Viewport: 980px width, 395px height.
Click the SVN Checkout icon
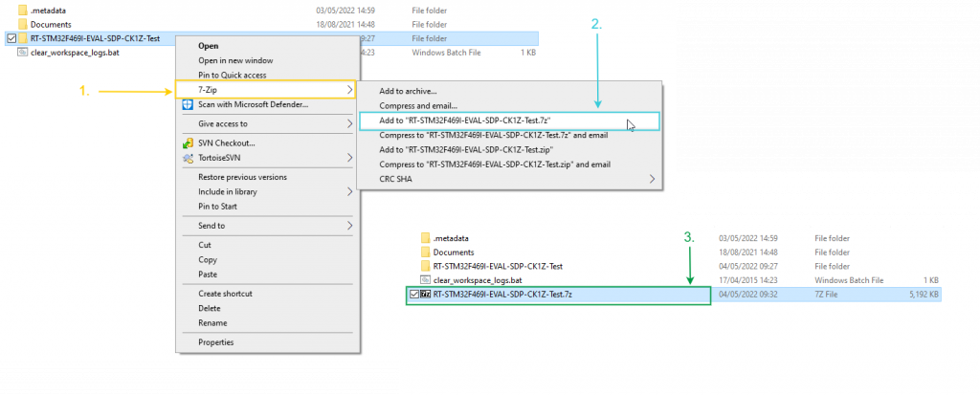coord(187,143)
